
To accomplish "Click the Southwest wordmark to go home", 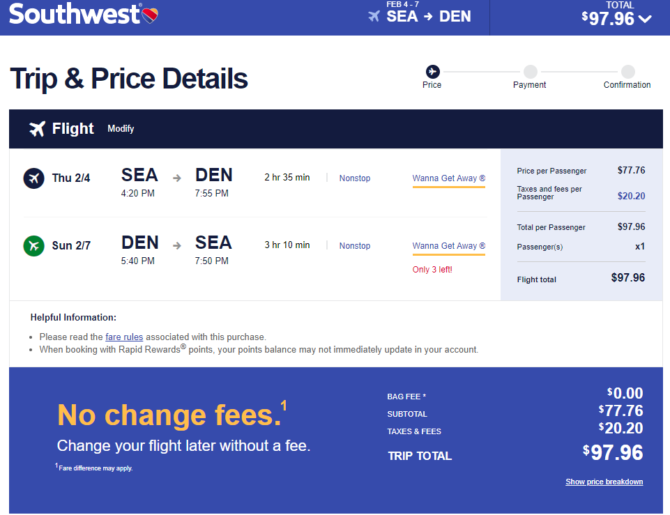I will [x=75, y=14].
